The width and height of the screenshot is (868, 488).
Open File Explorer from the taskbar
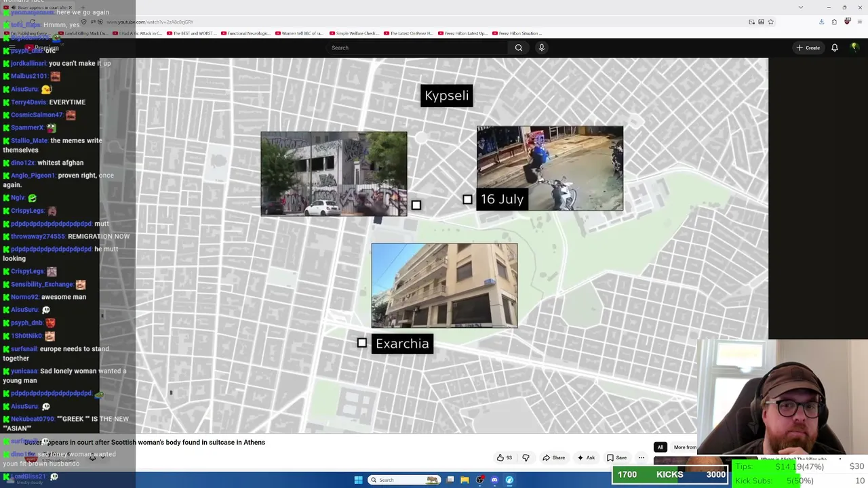(465, 480)
